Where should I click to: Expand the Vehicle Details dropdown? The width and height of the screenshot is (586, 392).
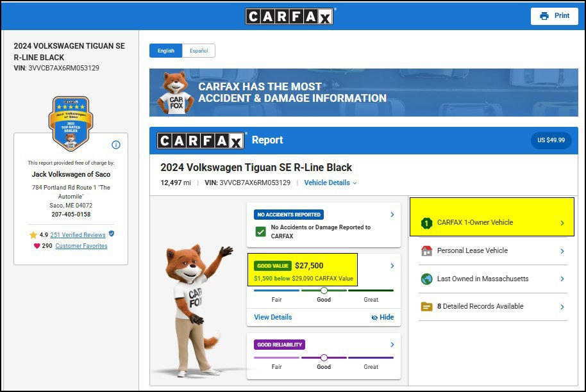pyautogui.click(x=330, y=183)
